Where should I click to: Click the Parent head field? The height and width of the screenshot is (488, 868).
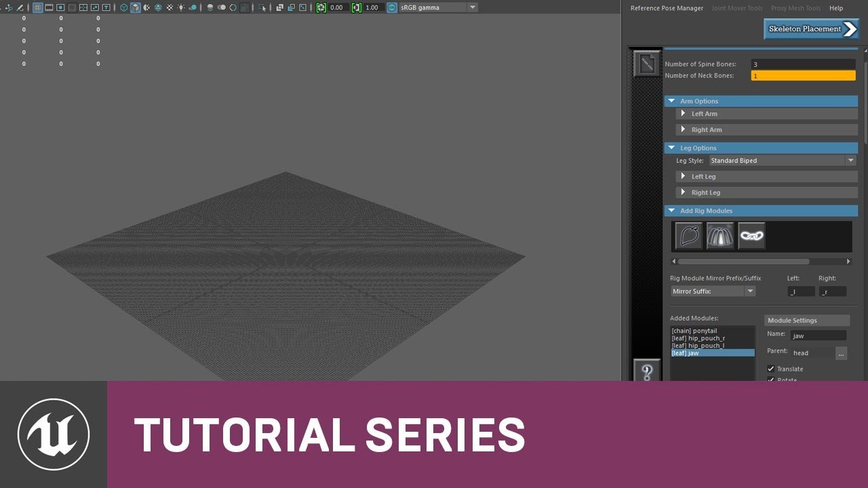click(x=812, y=353)
